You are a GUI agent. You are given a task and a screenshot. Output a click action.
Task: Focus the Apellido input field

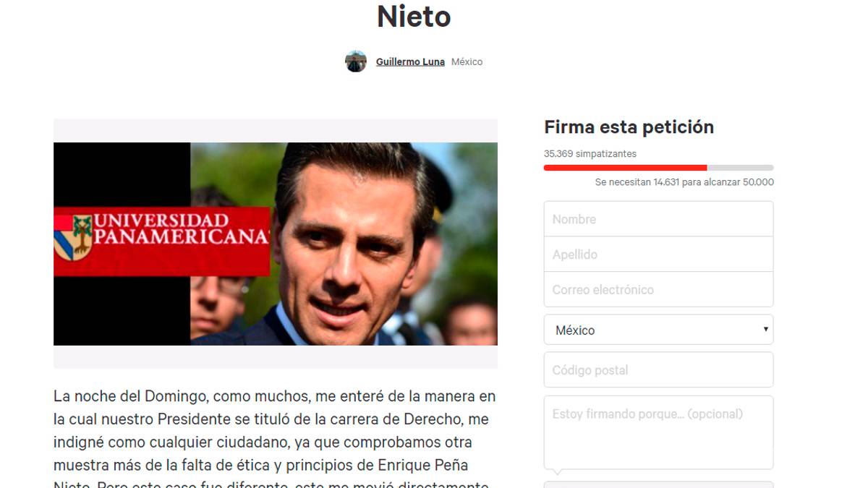tap(658, 254)
